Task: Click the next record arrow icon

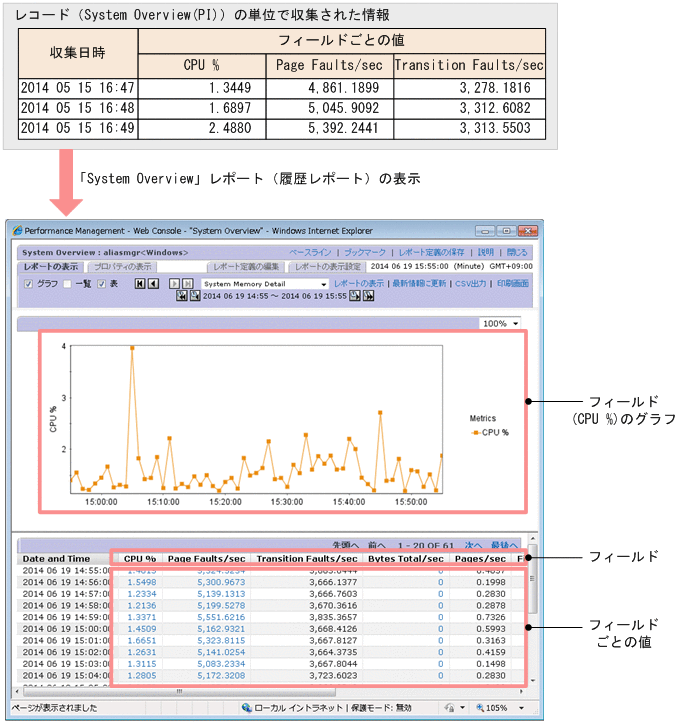Action: pos(174,284)
